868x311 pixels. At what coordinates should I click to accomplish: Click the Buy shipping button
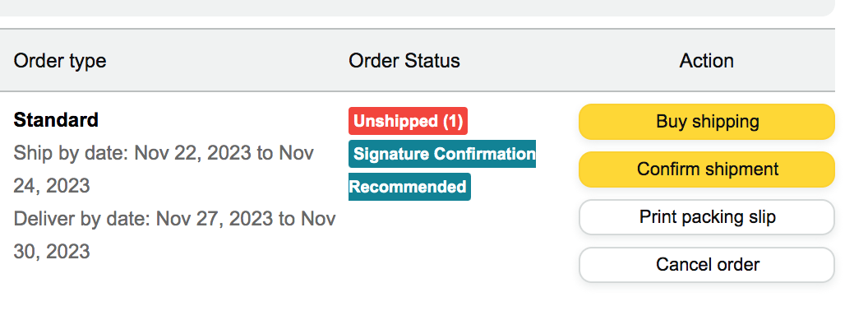[x=706, y=122]
